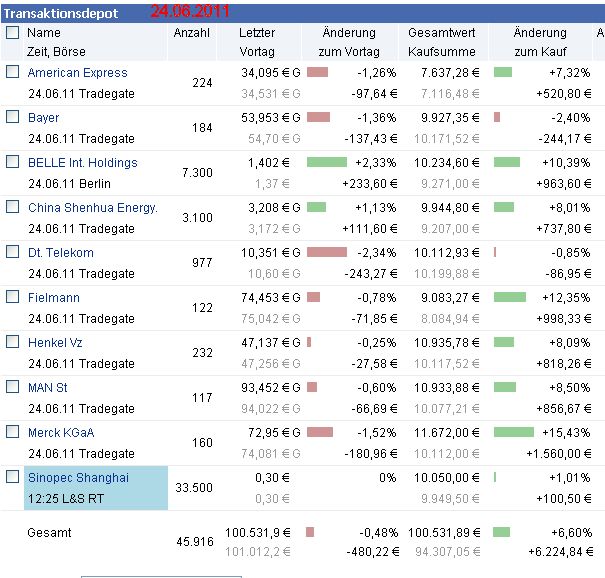
Task: Tick the Sinopec Shanghai row checkbox
Action: click(x=12, y=477)
